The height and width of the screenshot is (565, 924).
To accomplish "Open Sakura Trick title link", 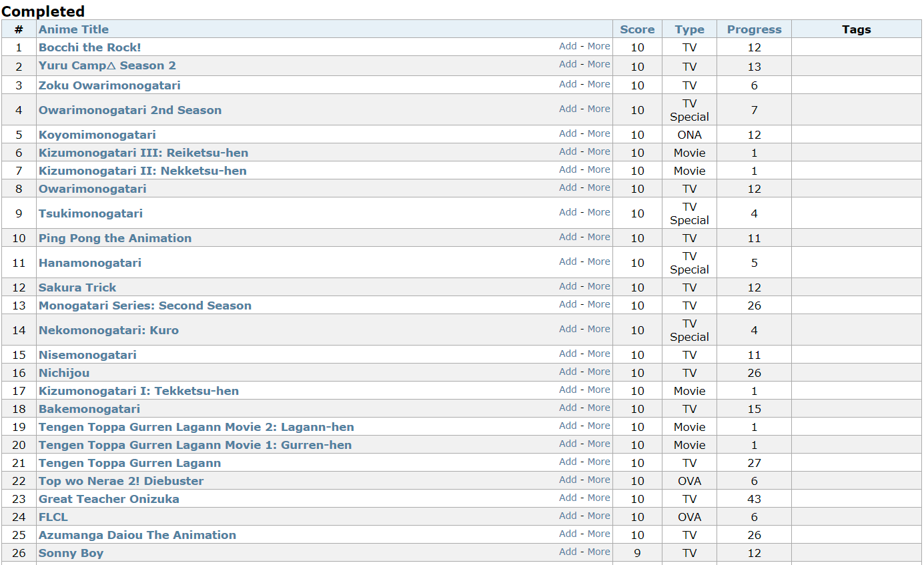I will click(77, 288).
